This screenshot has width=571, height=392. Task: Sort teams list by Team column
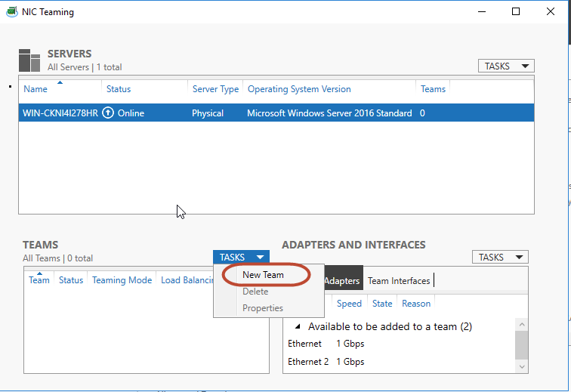pos(39,279)
